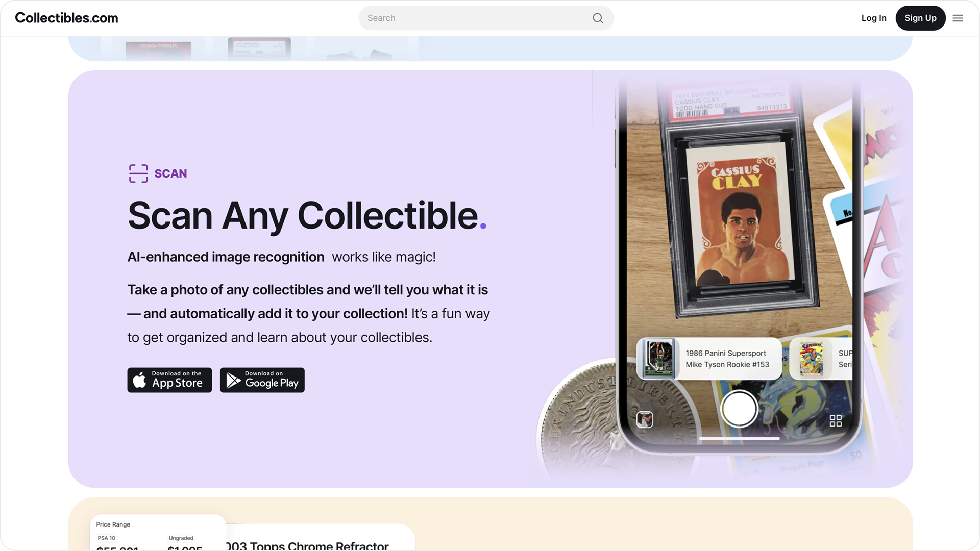Tap the round camera shutter button
The height and width of the screenshot is (551, 980).
739,409
